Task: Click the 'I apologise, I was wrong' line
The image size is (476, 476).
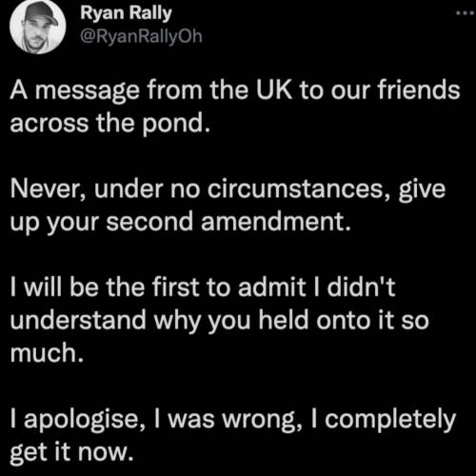Action: pyautogui.click(x=233, y=419)
